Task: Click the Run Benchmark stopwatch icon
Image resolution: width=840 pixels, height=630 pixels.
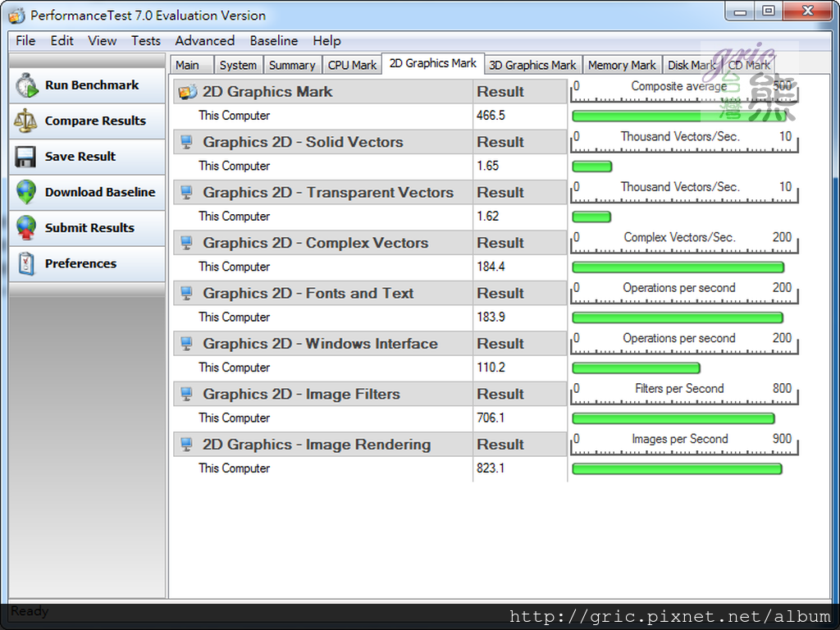Action: (26, 85)
